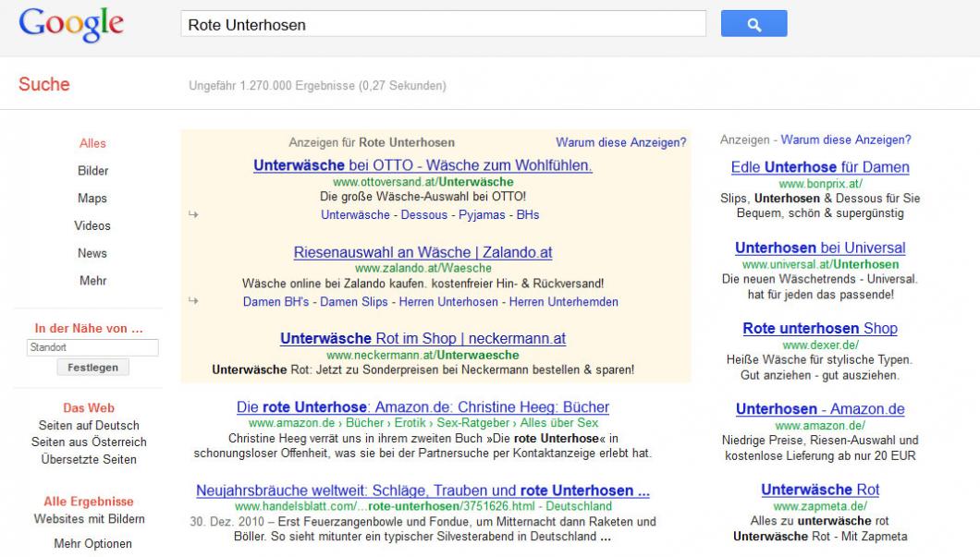This screenshot has width=980, height=557.
Task: Click the Google logo
Action: point(71,25)
